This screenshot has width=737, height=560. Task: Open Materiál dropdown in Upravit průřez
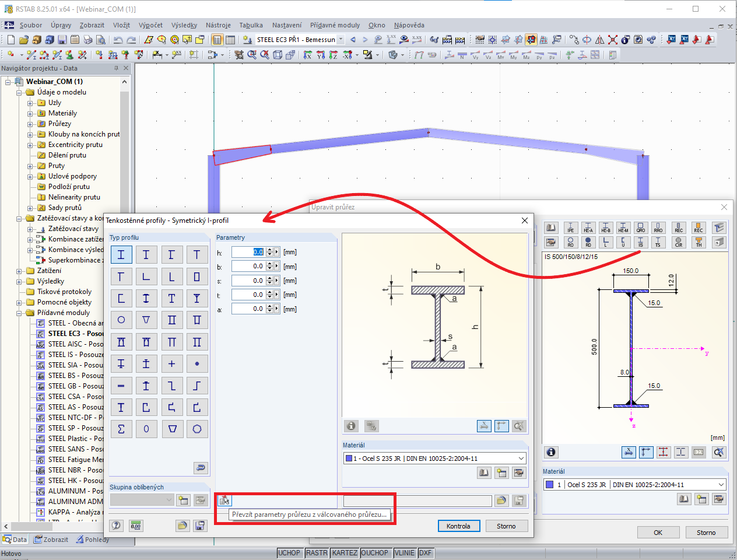721,485
